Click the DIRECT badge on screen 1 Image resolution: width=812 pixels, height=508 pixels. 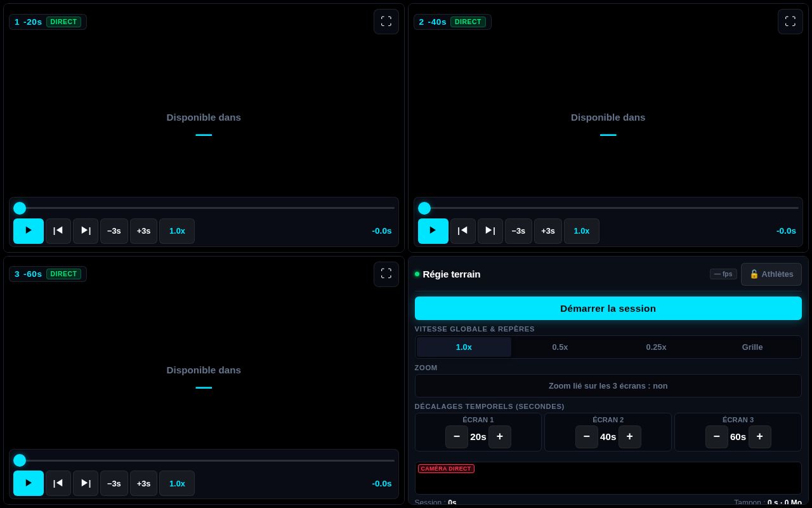point(63,22)
